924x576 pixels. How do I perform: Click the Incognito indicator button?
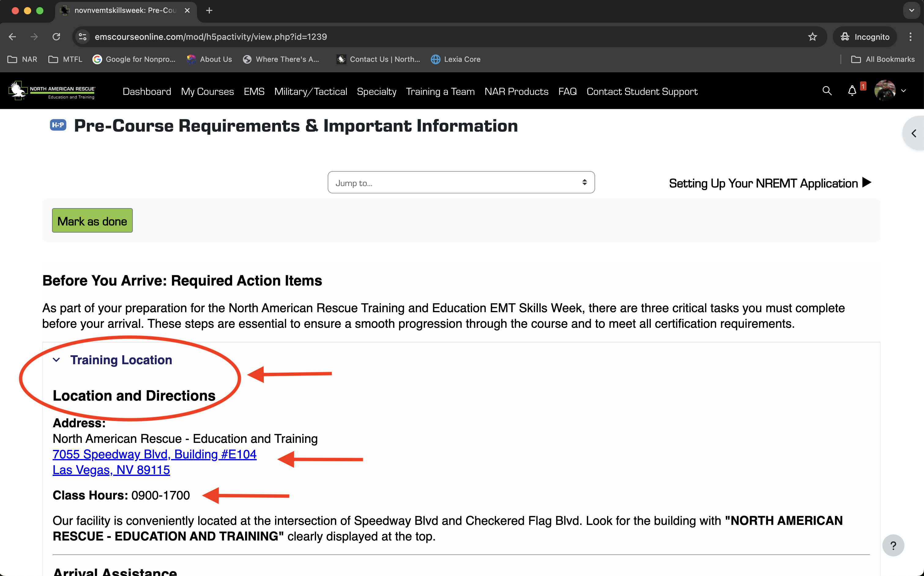(865, 36)
